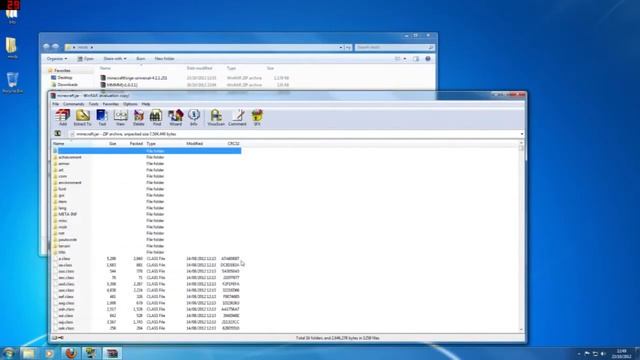Viewport: 640px width, 360px height.
Task: Click the View file icon in WinRAR
Action: pos(120,117)
